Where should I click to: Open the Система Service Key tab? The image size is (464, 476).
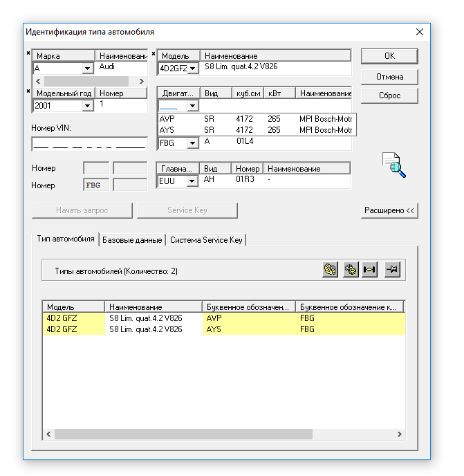(x=206, y=240)
